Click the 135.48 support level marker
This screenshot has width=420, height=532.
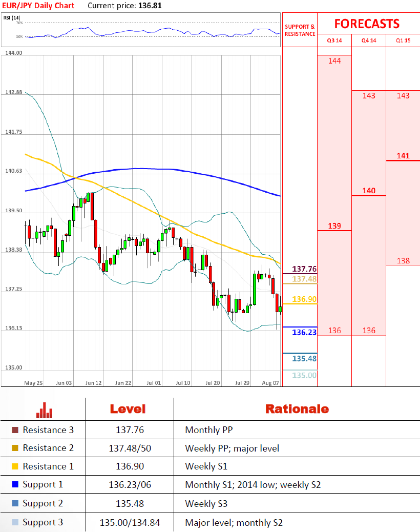pos(304,359)
